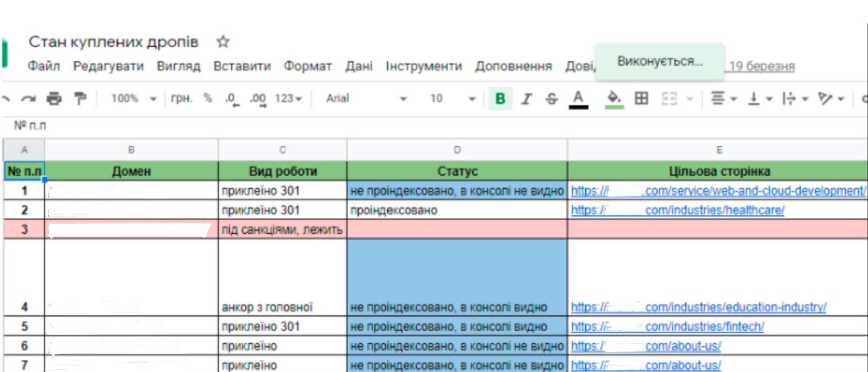Open the text rotation dropdown
Viewport: 868px width, 372px height.
click(x=831, y=99)
